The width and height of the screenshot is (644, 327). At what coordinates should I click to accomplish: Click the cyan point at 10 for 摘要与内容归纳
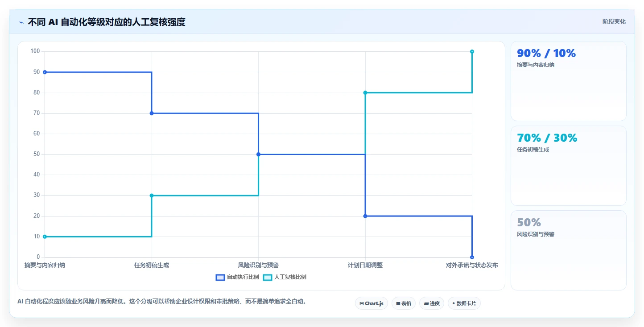coord(45,237)
